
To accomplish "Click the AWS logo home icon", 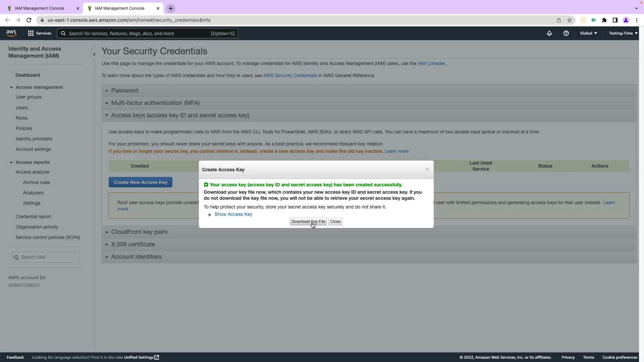I will click(x=11, y=33).
